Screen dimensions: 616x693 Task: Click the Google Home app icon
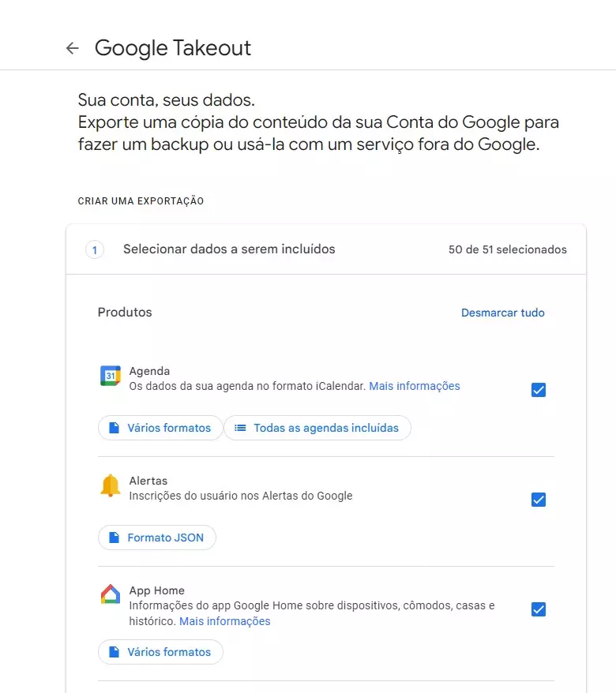tap(111, 594)
